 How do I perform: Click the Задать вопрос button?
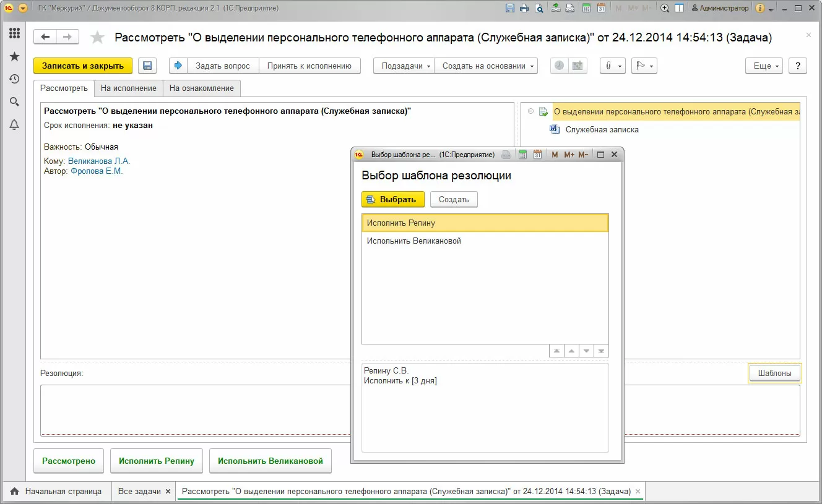223,66
